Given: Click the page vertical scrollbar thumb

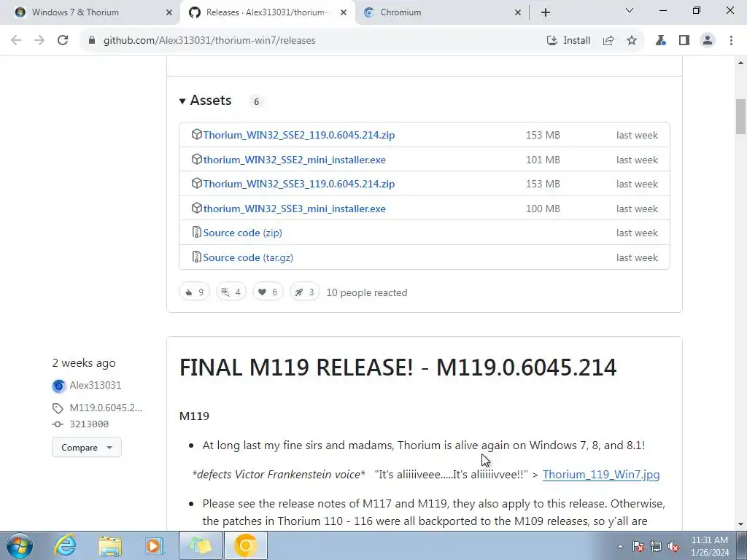Looking at the screenshot, I should pyautogui.click(x=741, y=117).
